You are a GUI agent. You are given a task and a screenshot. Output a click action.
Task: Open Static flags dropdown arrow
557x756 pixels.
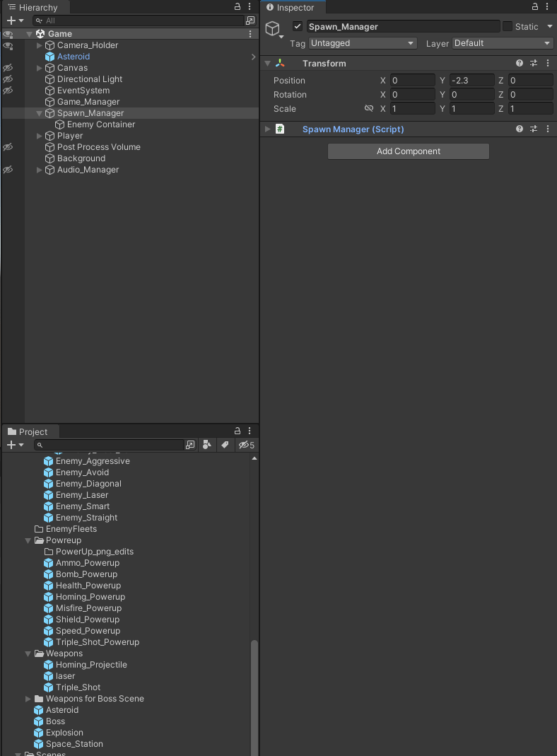pos(550,26)
